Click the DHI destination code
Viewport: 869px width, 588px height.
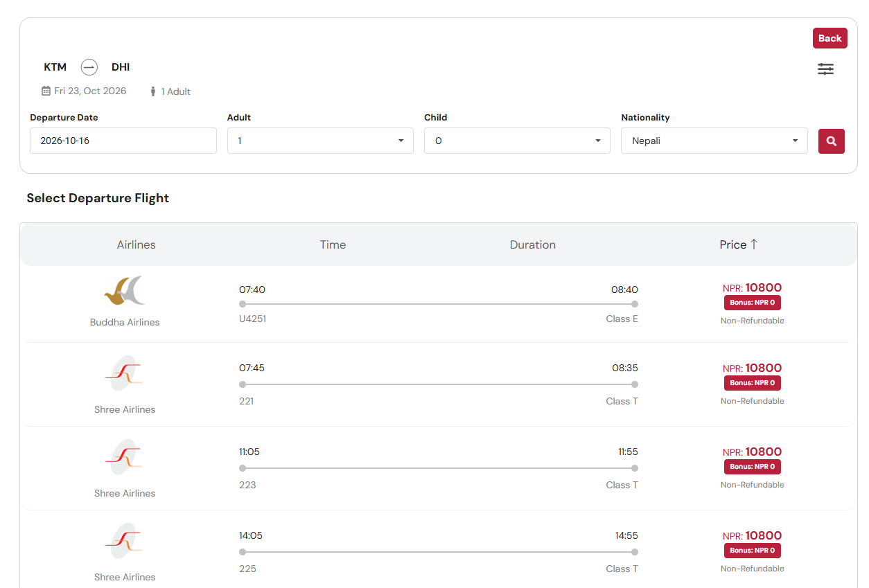(x=121, y=67)
